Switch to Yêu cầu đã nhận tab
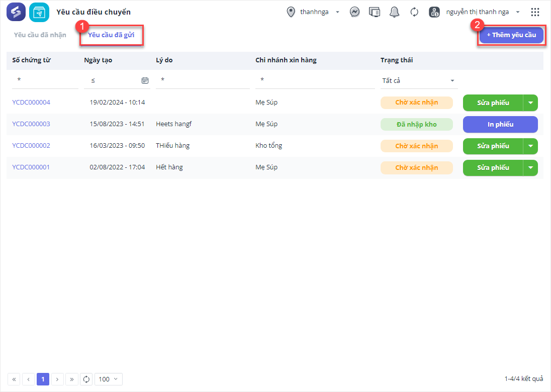The image size is (551, 392). point(40,35)
